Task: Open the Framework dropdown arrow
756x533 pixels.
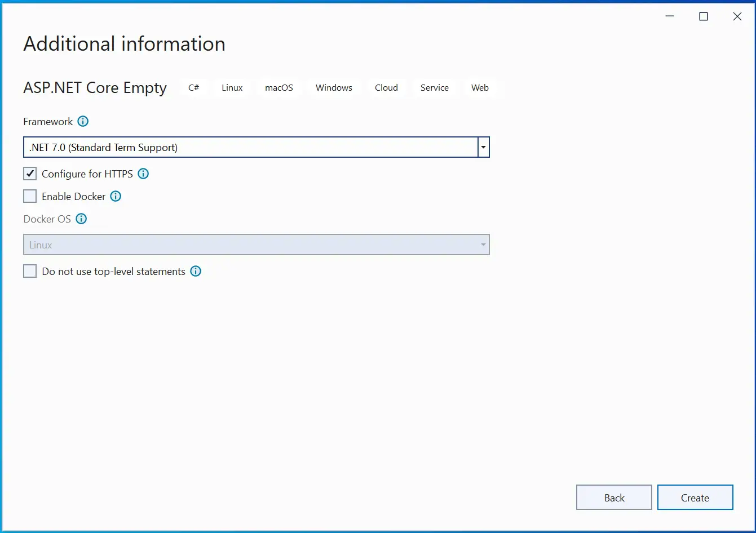Action: coord(483,147)
